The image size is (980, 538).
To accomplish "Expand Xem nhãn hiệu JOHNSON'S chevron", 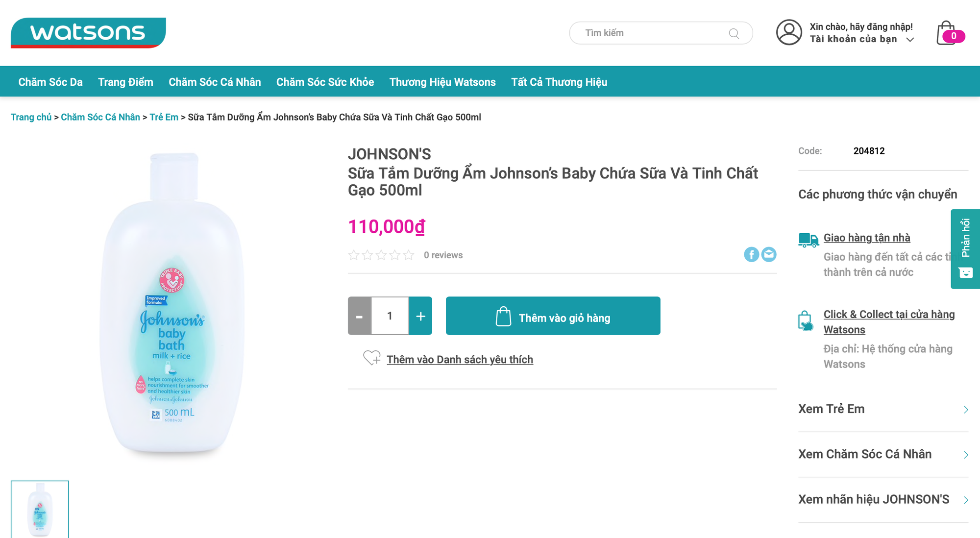I will [x=966, y=500].
